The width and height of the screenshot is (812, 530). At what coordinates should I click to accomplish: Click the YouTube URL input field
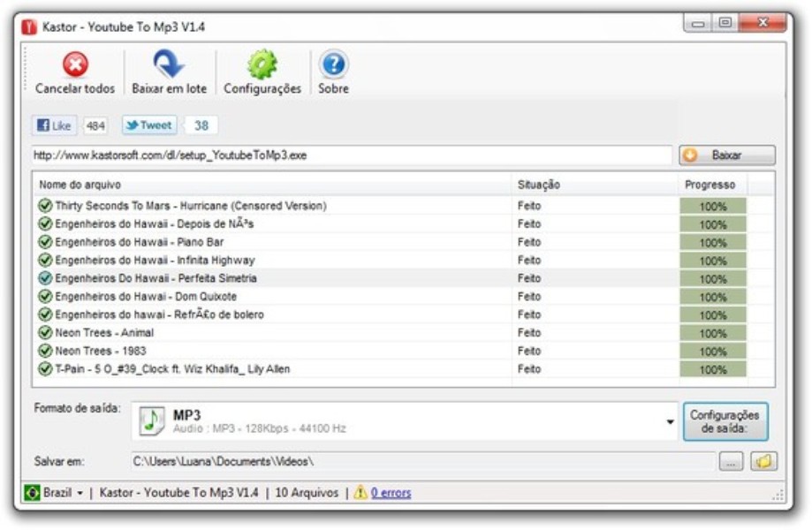click(352, 155)
